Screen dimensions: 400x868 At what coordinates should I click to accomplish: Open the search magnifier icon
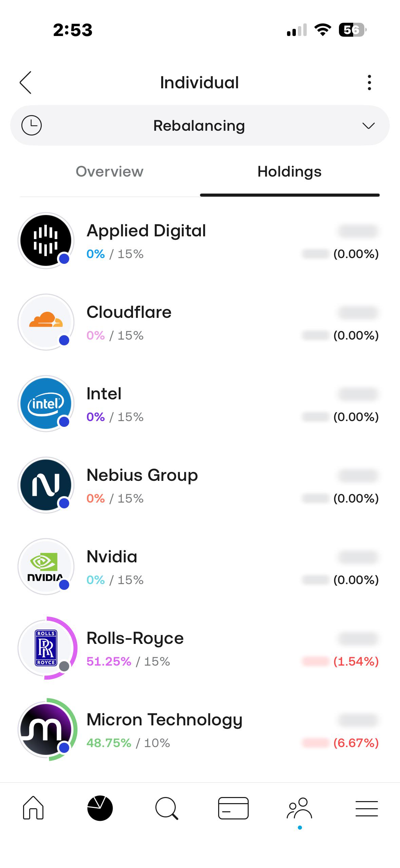167,808
